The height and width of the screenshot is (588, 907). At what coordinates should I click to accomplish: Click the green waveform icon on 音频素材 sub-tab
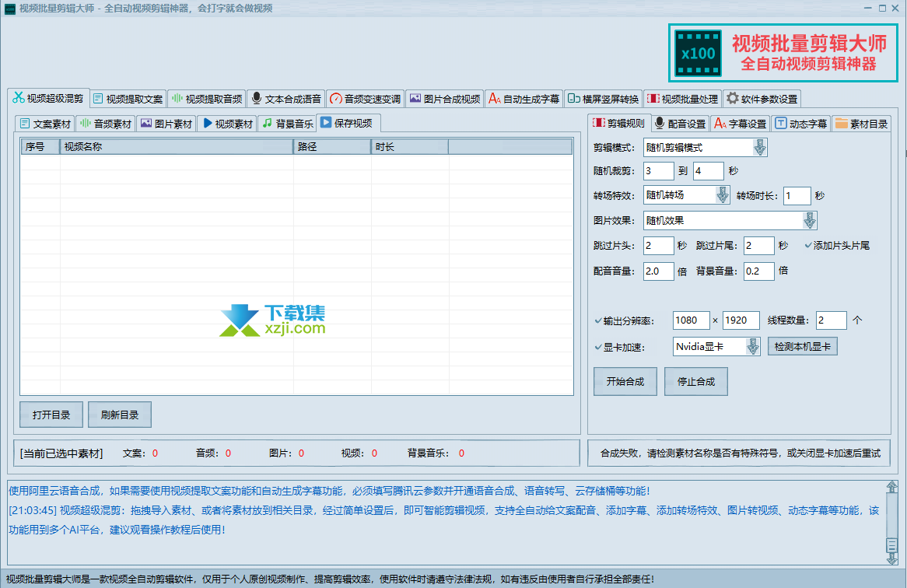(x=86, y=123)
